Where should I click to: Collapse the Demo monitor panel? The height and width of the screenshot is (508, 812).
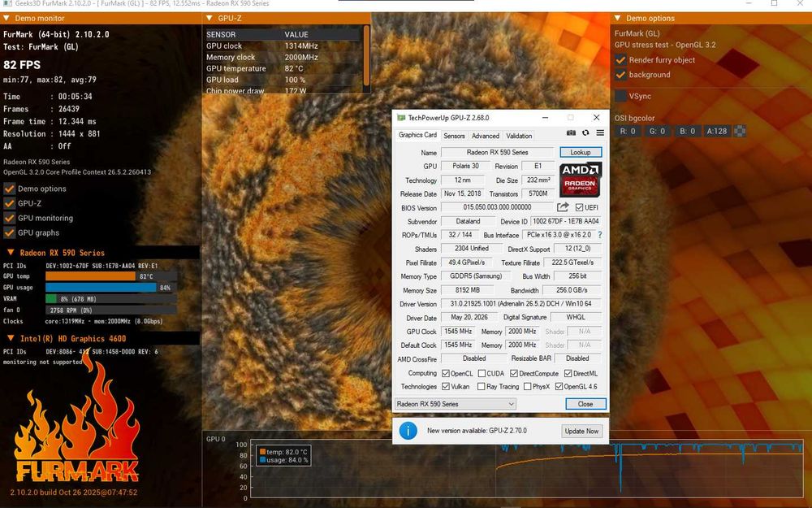coord(6,18)
